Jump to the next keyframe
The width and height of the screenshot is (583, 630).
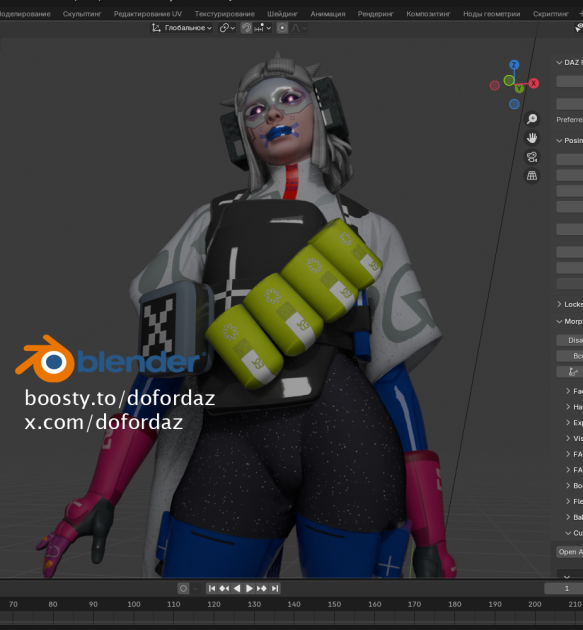(x=262, y=588)
